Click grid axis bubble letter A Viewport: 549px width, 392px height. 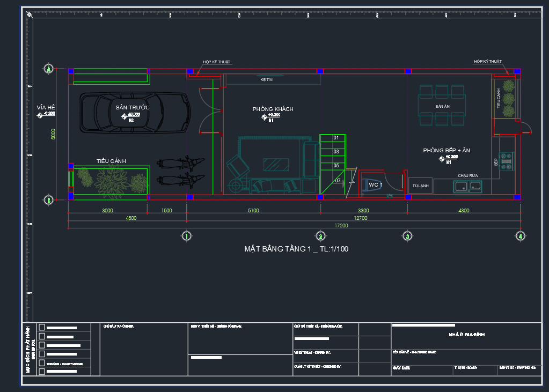[x=48, y=69]
